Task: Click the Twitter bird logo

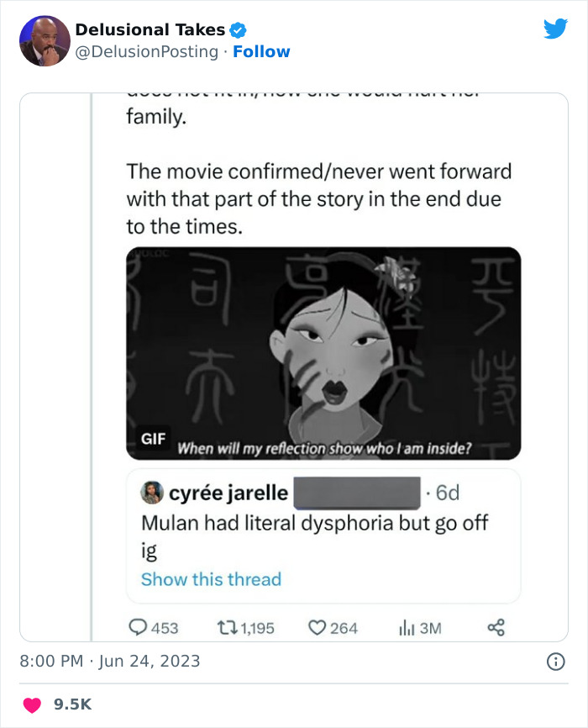Action: (x=555, y=29)
